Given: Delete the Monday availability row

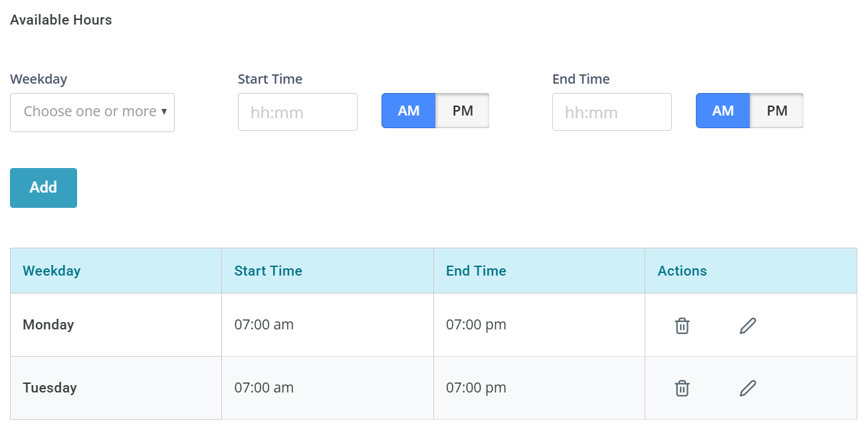Looking at the screenshot, I should (682, 325).
